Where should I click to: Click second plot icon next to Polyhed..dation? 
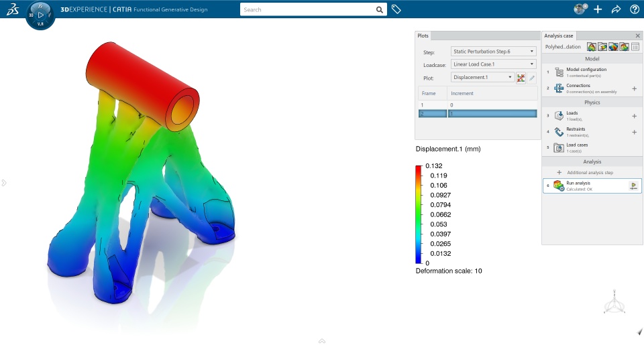click(x=602, y=47)
